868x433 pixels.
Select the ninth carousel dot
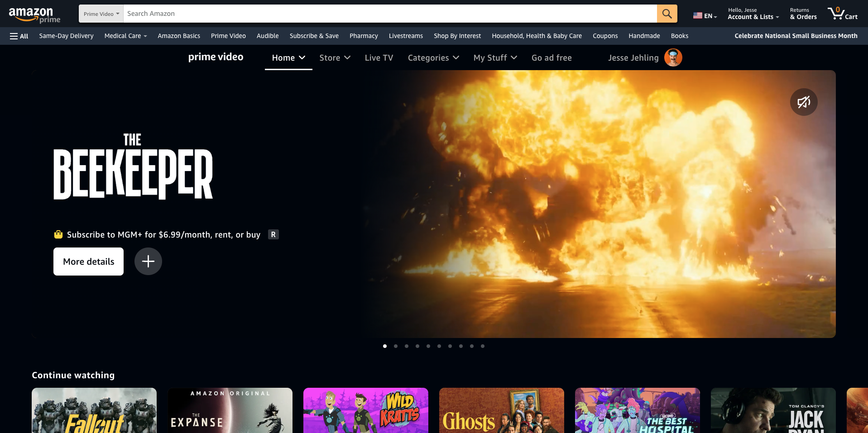(472, 346)
